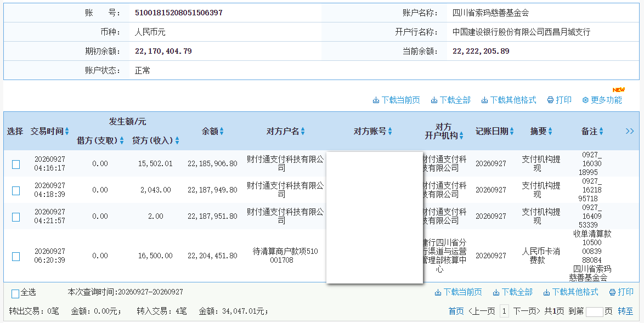Sort by posting date (记账日期)
The width and height of the screenshot is (644, 323).
[x=511, y=131]
